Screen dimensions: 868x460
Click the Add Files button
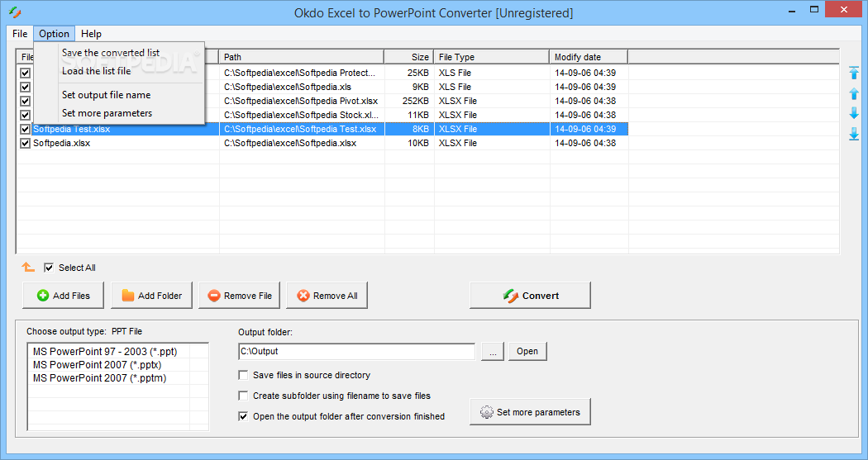pos(64,296)
